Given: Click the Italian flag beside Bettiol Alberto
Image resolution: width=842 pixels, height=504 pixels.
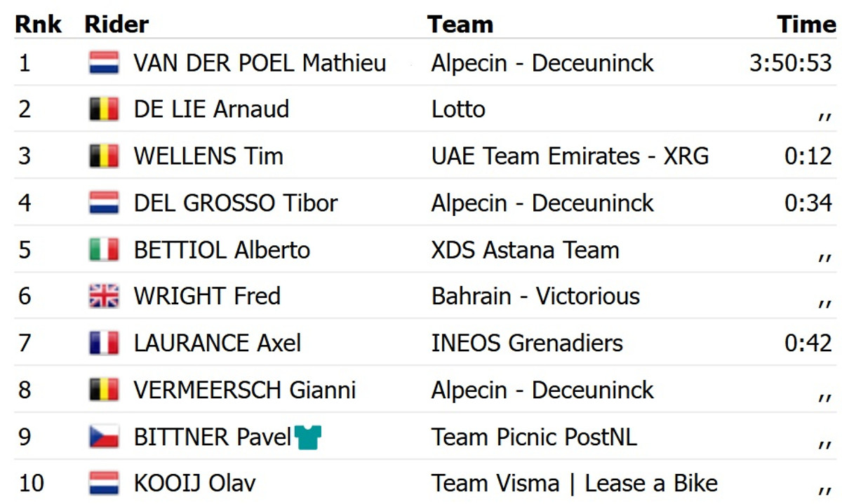Looking at the screenshot, I should coord(104,250).
